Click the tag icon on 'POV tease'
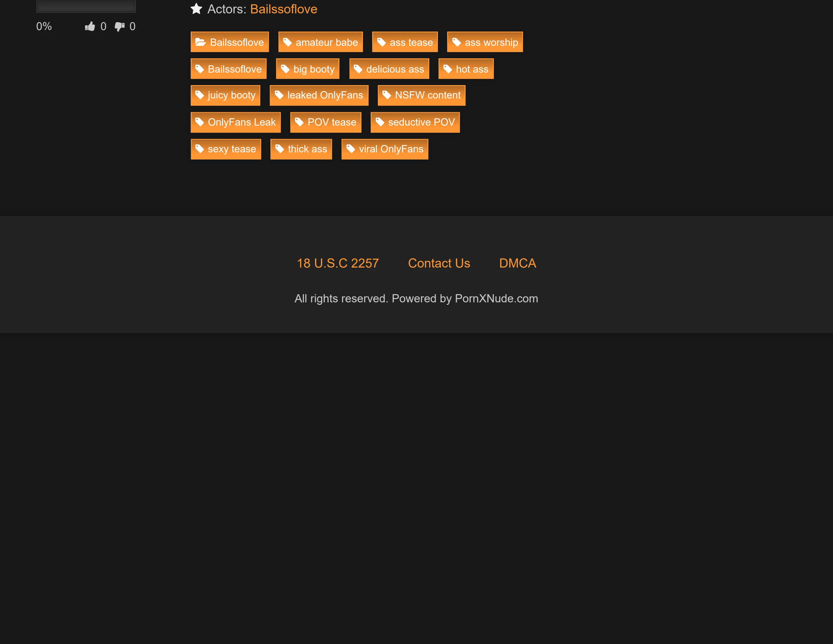This screenshot has height=644, width=833. pyautogui.click(x=299, y=122)
